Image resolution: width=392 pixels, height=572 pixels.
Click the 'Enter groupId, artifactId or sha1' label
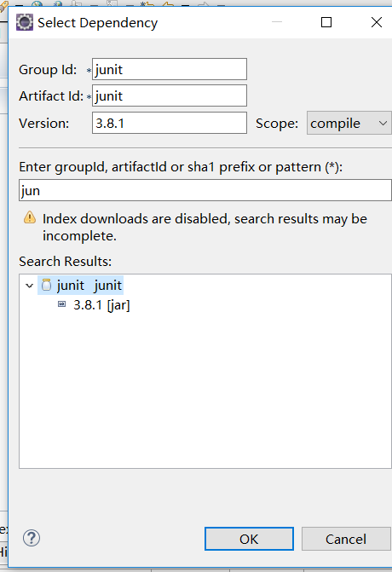click(181, 167)
